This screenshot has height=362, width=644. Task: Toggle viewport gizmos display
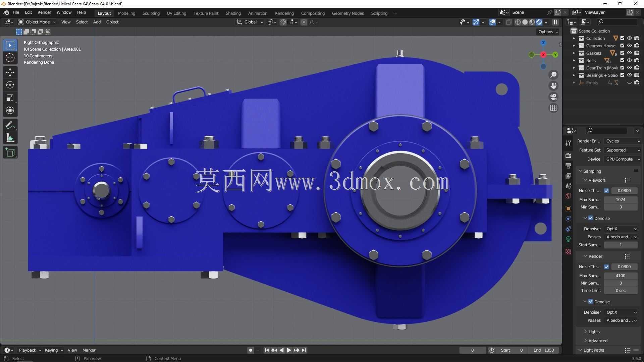(x=476, y=22)
